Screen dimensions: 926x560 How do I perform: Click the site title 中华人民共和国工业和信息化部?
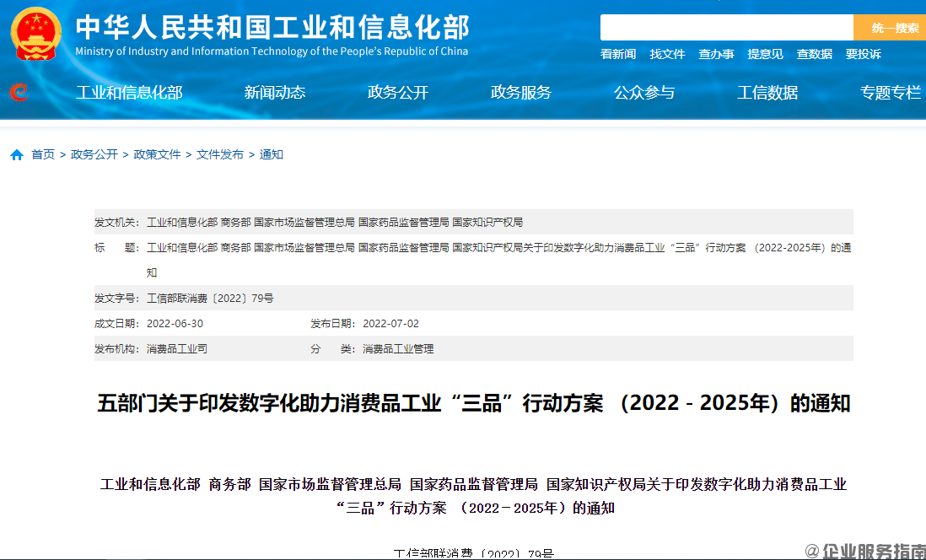tap(272, 27)
